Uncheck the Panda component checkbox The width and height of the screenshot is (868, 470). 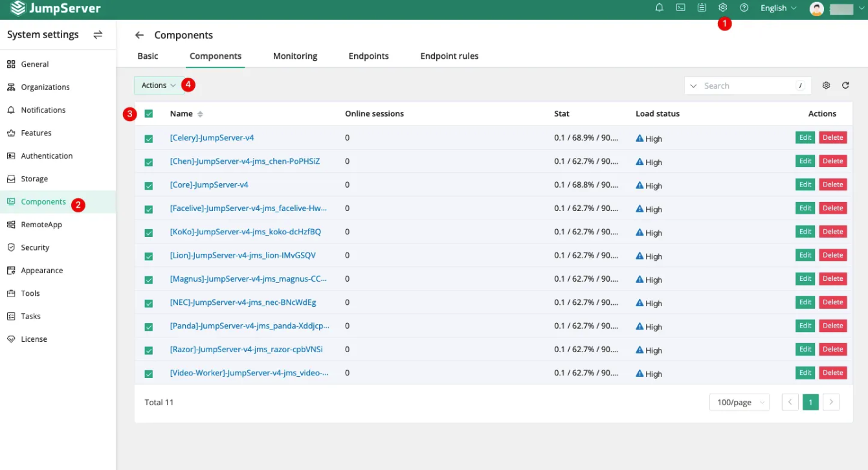tap(149, 327)
